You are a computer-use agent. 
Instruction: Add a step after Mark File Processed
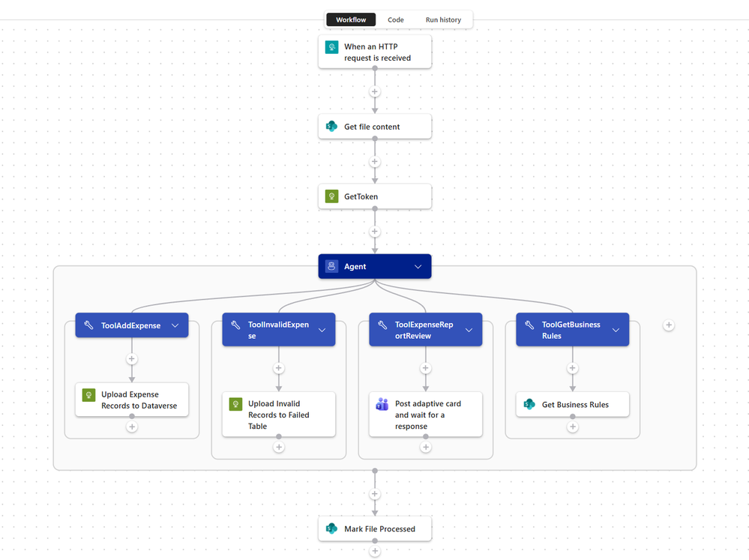375,551
